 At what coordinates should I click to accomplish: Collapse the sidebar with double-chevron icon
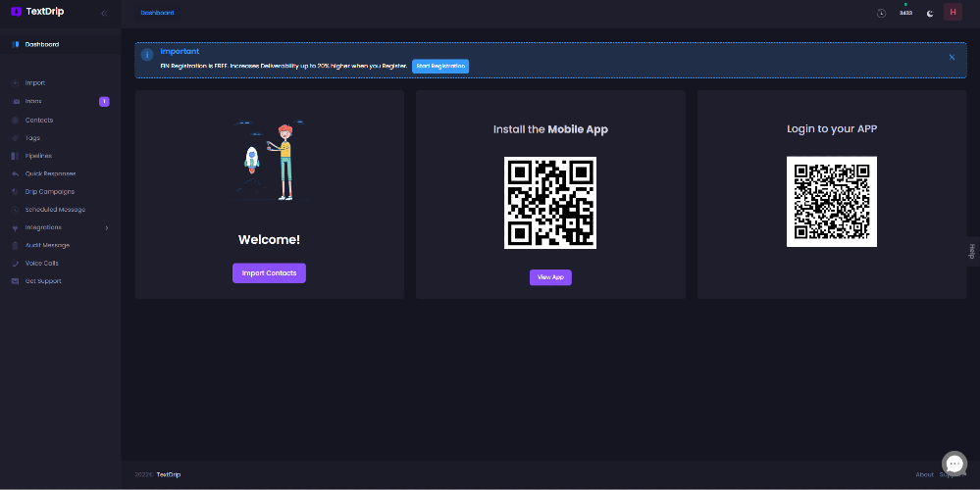tap(104, 12)
